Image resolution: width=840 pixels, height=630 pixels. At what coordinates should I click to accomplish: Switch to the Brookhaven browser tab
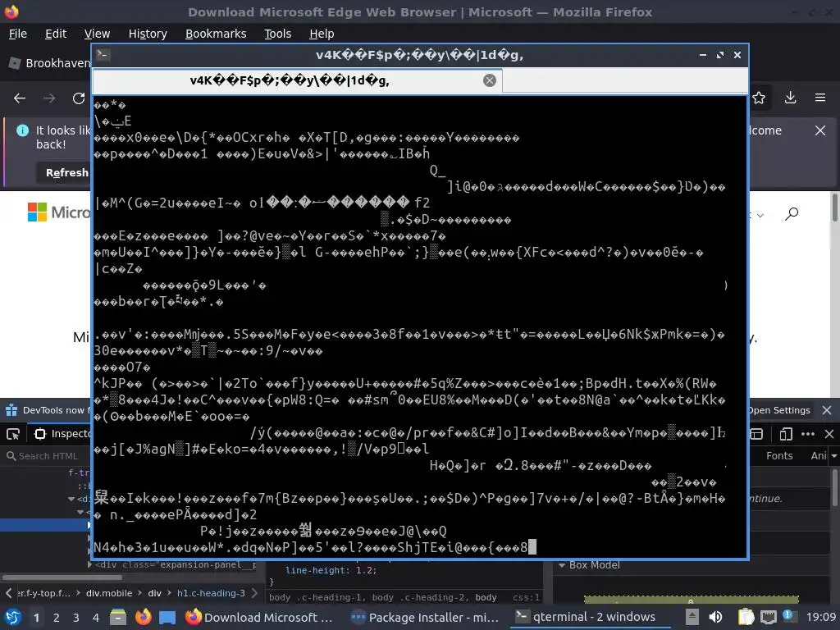coord(49,63)
